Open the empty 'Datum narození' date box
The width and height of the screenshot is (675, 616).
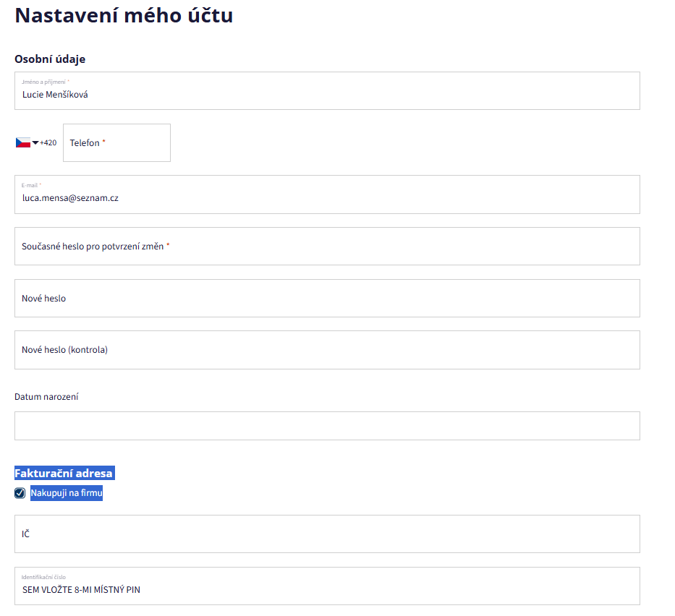point(327,426)
